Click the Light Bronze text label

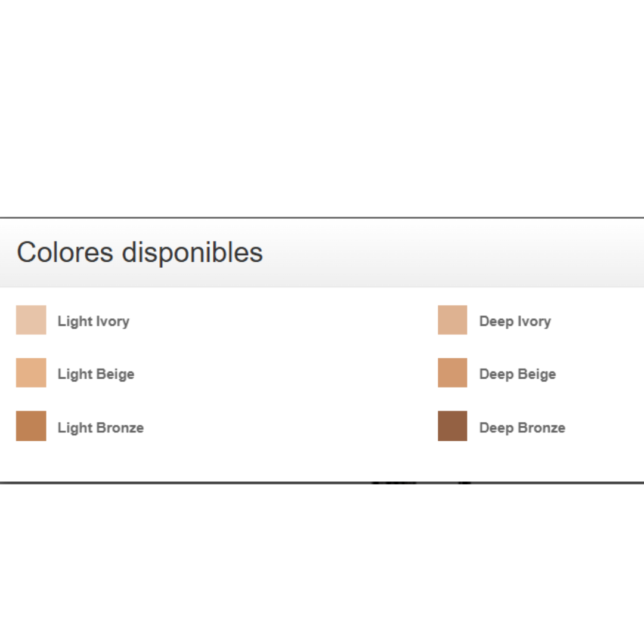tap(101, 428)
